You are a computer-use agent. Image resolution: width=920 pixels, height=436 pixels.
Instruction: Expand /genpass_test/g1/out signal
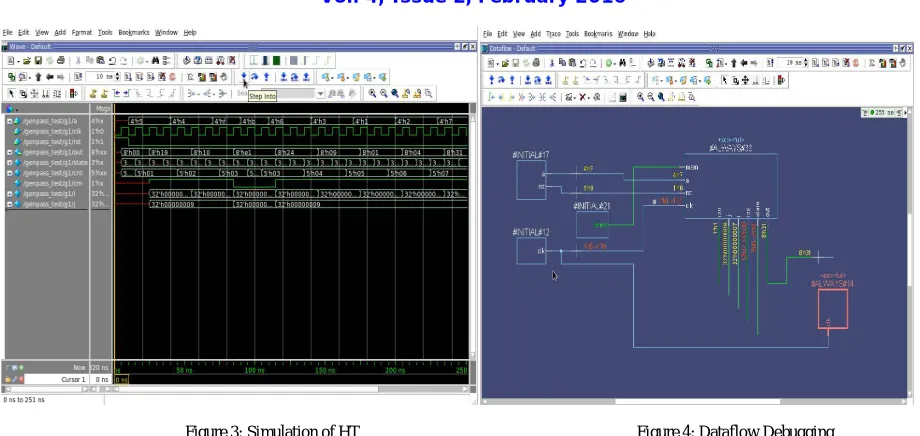(9, 152)
